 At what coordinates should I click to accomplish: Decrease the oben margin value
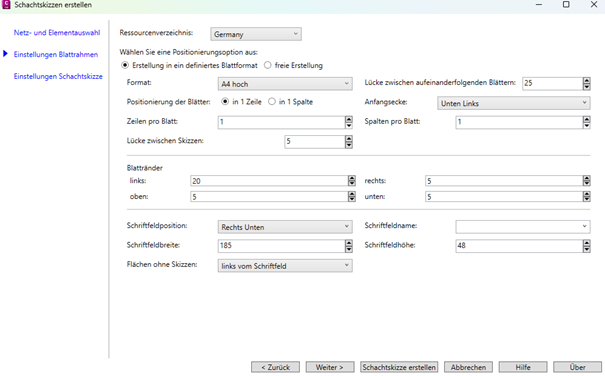(352, 199)
